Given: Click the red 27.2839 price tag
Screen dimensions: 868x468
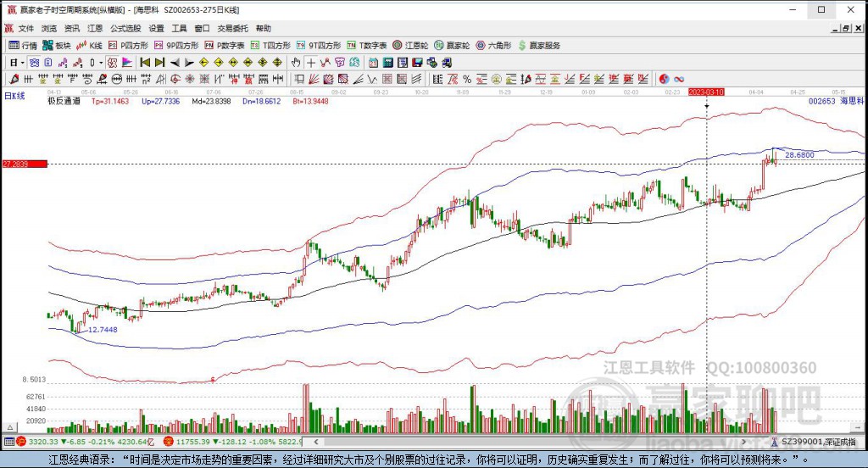Looking at the screenshot, I should click(x=25, y=164).
